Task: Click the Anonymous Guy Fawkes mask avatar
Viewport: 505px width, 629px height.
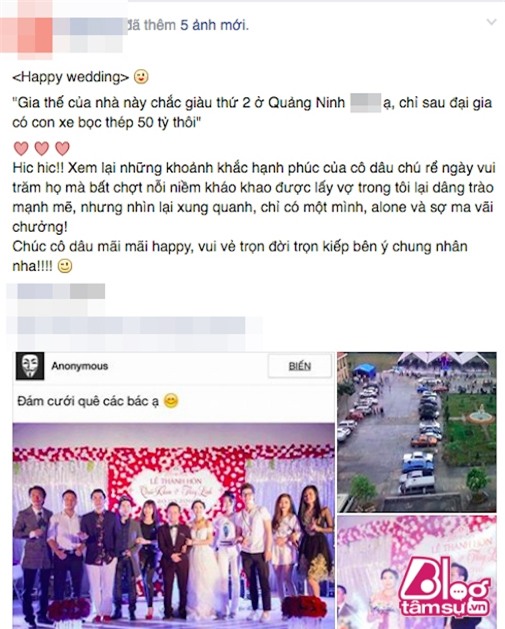Action: (x=30, y=366)
